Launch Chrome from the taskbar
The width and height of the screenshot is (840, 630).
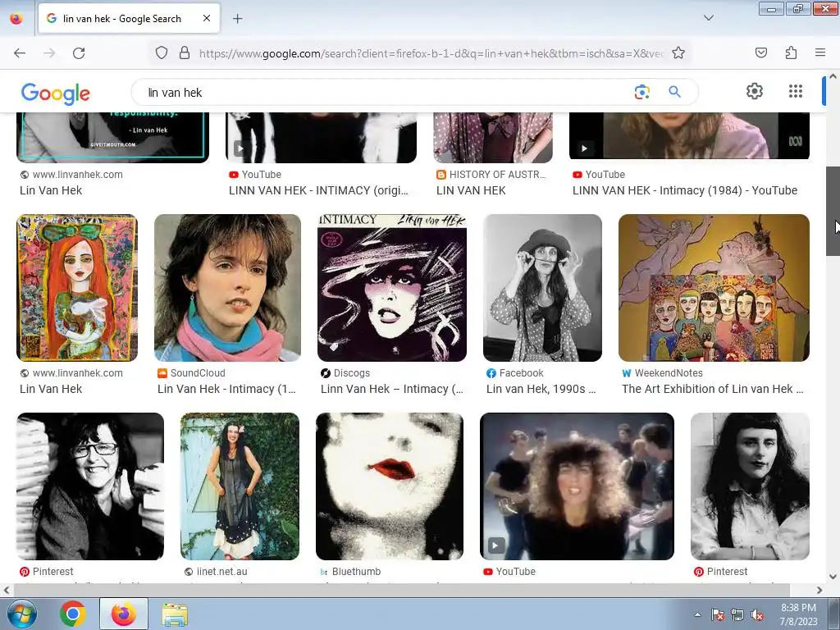click(73, 614)
